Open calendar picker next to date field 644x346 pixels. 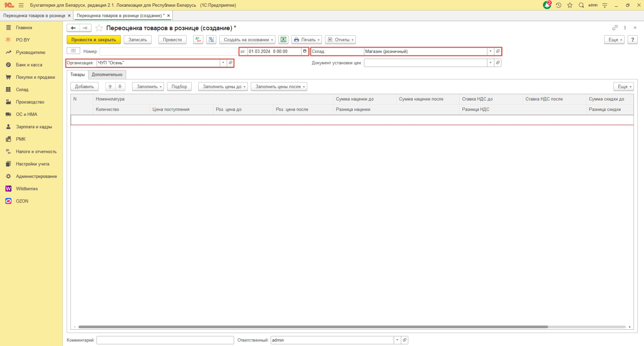tap(305, 52)
